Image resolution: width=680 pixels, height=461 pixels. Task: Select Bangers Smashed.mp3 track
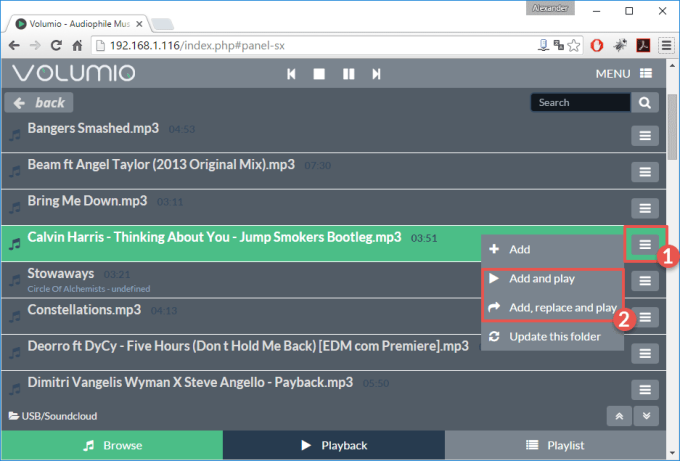click(93, 128)
